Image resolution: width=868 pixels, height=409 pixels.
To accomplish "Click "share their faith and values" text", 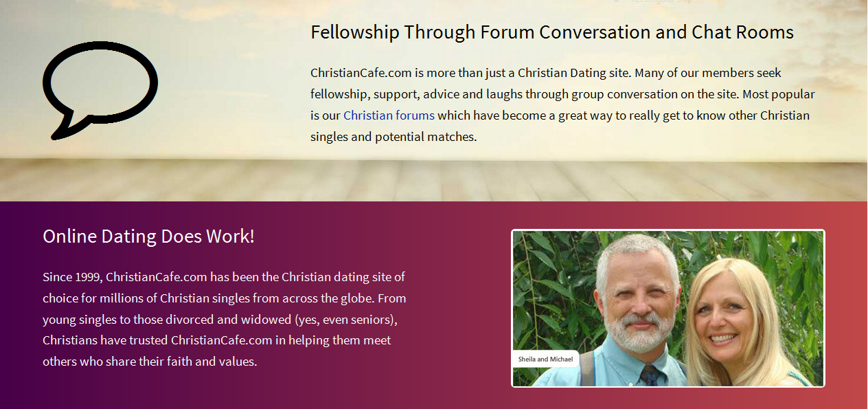I will pos(181,362).
